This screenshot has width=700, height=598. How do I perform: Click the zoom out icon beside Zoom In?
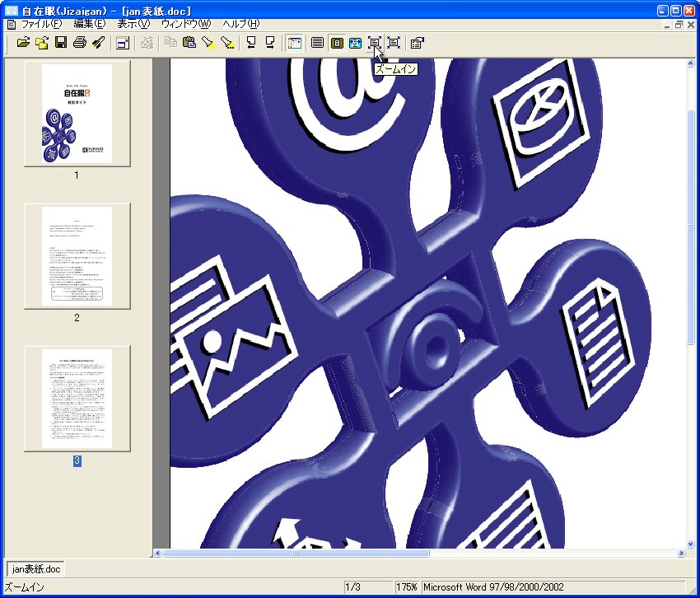click(x=394, y=43)
